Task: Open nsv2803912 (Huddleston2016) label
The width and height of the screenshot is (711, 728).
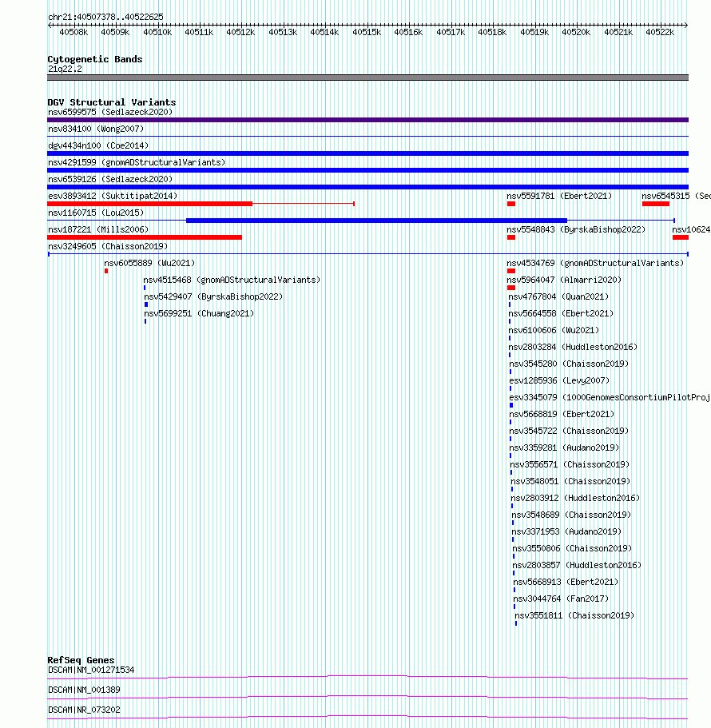Action: [575, 498]
